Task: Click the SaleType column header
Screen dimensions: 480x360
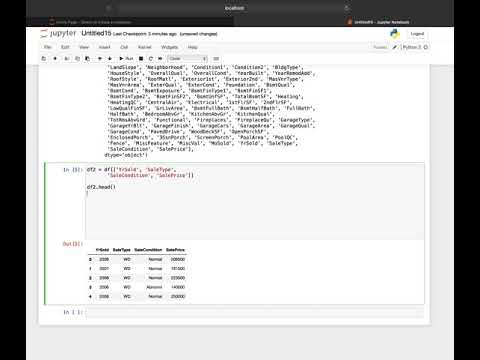Action: click(122, 250)
